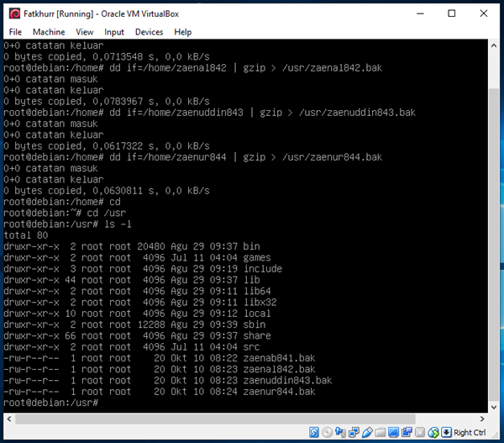The image size is (504, 443).
Task: Click the horizontal scrollbar left arrow
Action: [9, 419]
